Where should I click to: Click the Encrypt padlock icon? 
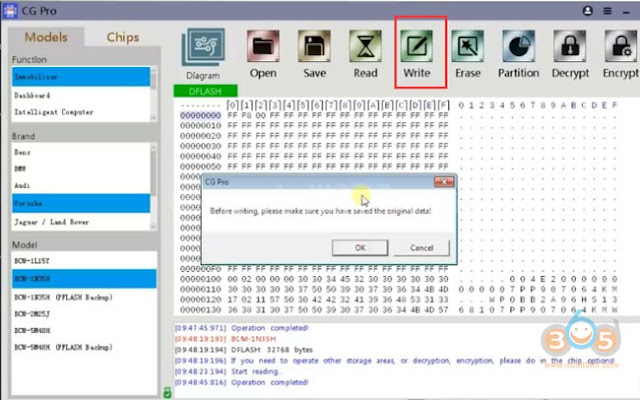point(621,46)
